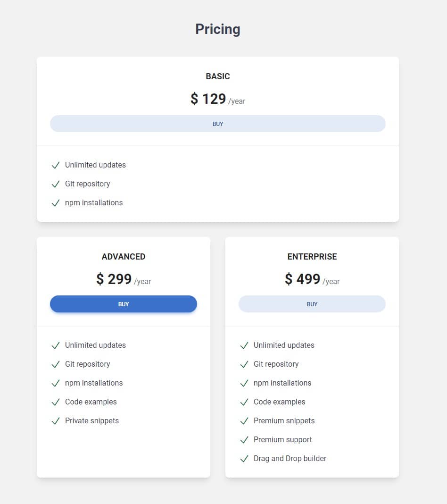This screenshot has width=447, height=504.
Task: Click checkmark beside Basic npm installations
Action: coord(56,203)
